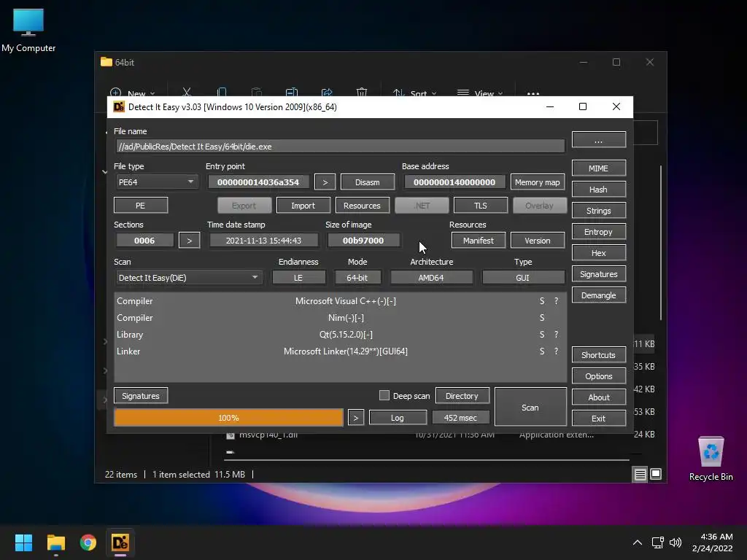The image size is (747, 560).
Task: Click the Exit button
Action: click(598, 418)
